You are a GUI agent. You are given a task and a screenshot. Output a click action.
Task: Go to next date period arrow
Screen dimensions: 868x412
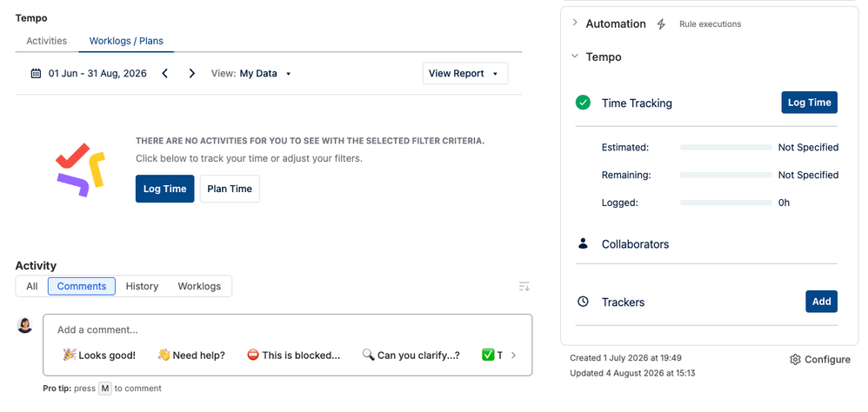coord(191,74)
